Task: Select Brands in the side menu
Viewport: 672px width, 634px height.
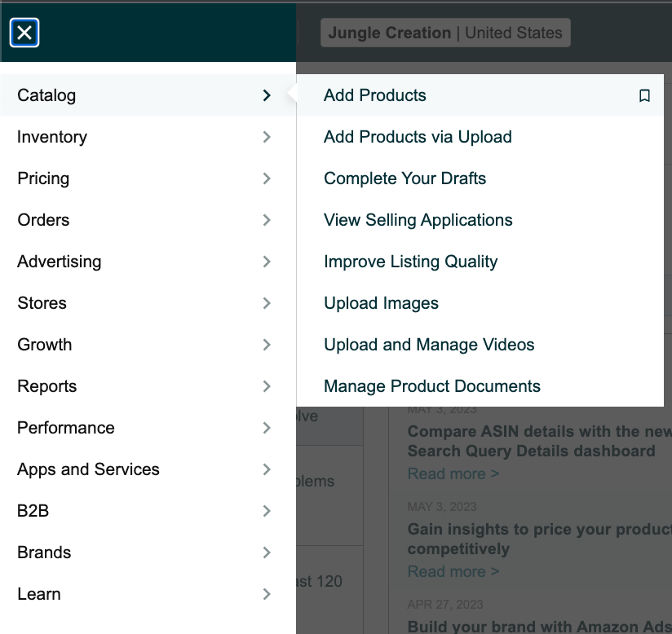Action: [x=148, y=553]
